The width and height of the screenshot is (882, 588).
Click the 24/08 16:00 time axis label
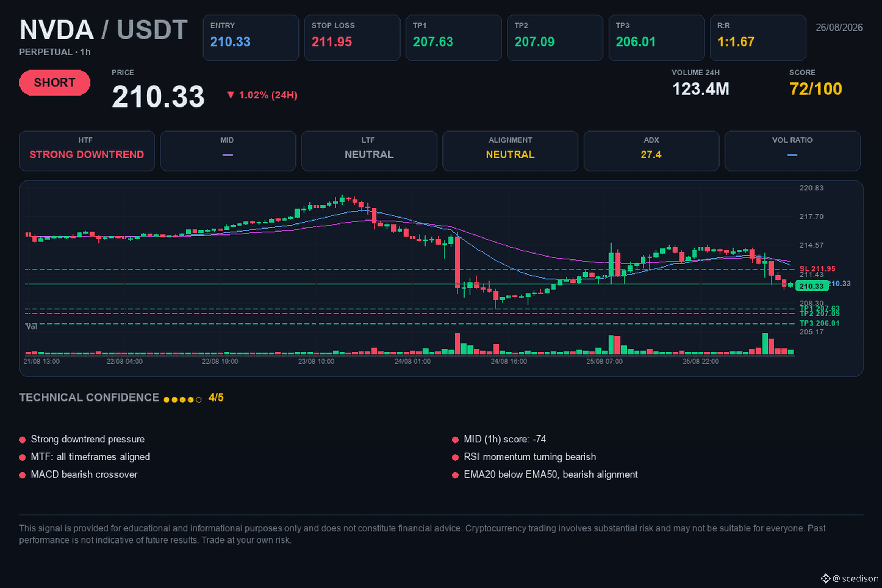tap(509, 362)
